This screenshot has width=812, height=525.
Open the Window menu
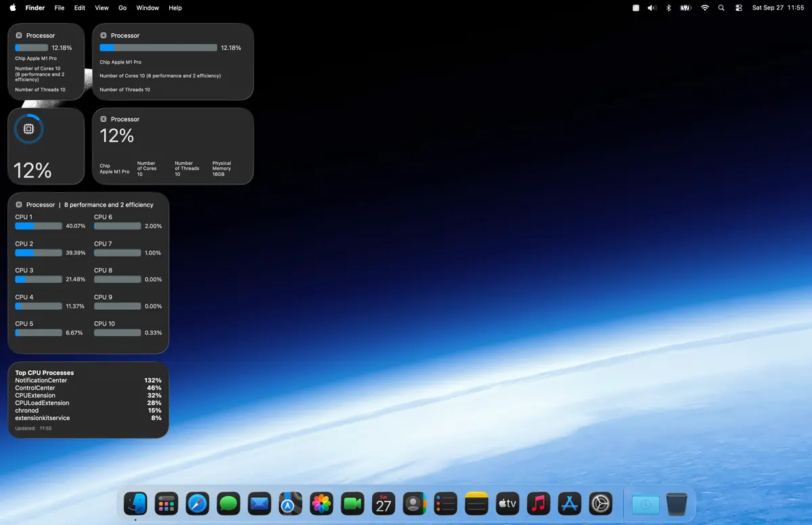(148, 8)
